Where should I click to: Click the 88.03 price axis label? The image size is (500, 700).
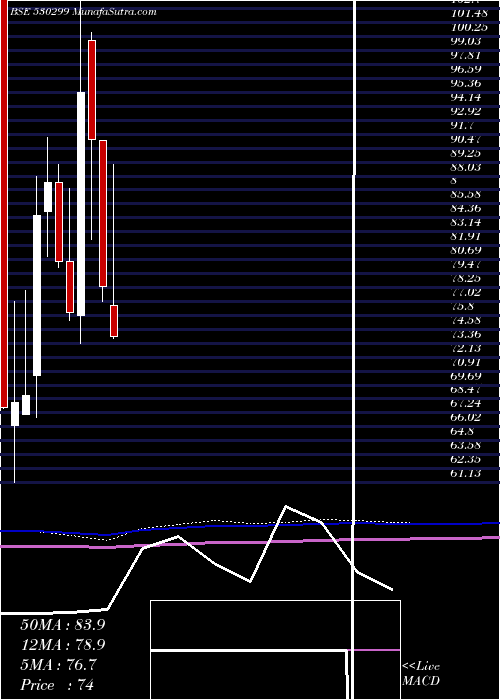(x=466, y=167)
